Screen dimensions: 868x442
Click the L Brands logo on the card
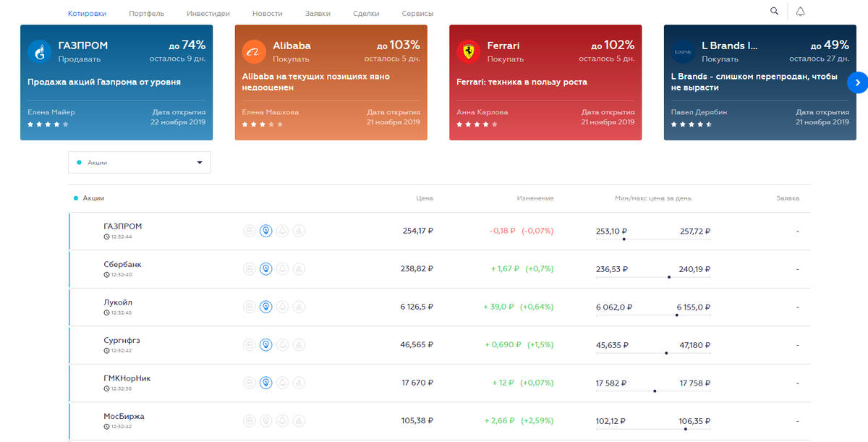[683, 51]
